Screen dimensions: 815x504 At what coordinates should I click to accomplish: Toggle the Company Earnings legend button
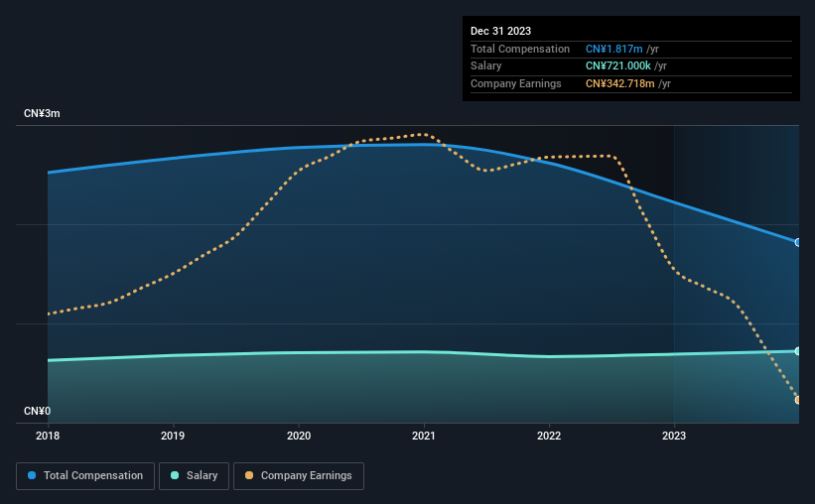point(299,476)
